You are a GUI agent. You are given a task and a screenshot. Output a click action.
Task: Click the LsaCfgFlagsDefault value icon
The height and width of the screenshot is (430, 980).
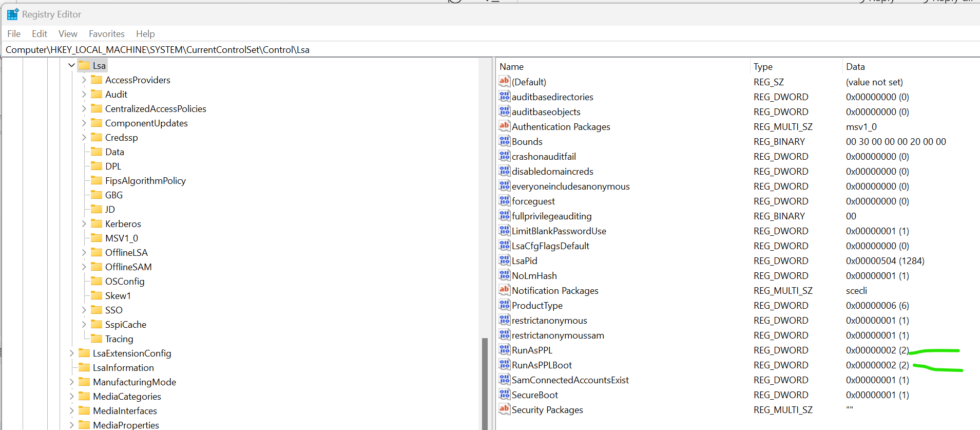[505, 245]
